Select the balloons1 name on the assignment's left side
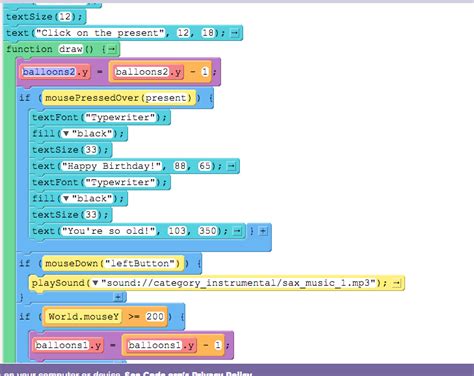 pyautogui.click(x=62, y=345)
